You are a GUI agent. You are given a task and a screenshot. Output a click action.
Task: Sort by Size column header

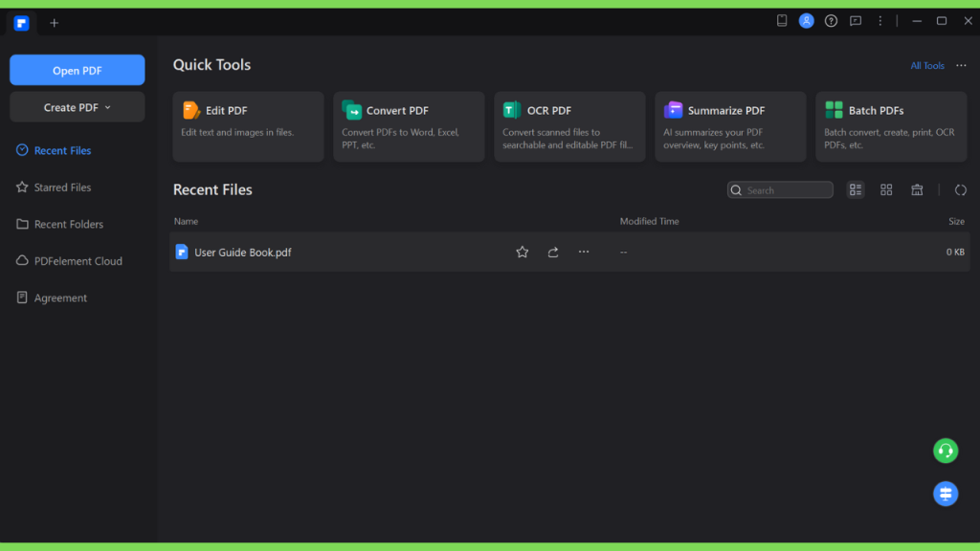[x=956, y=221]
